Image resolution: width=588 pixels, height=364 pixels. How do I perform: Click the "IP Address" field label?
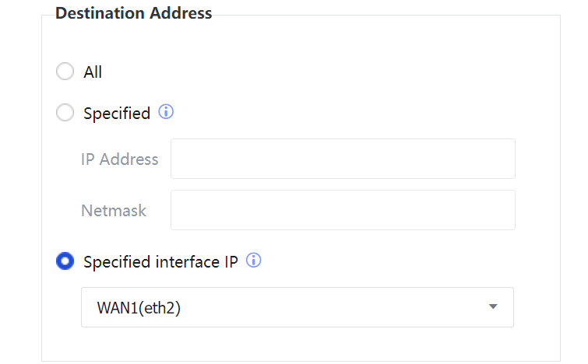pos(119,159)
